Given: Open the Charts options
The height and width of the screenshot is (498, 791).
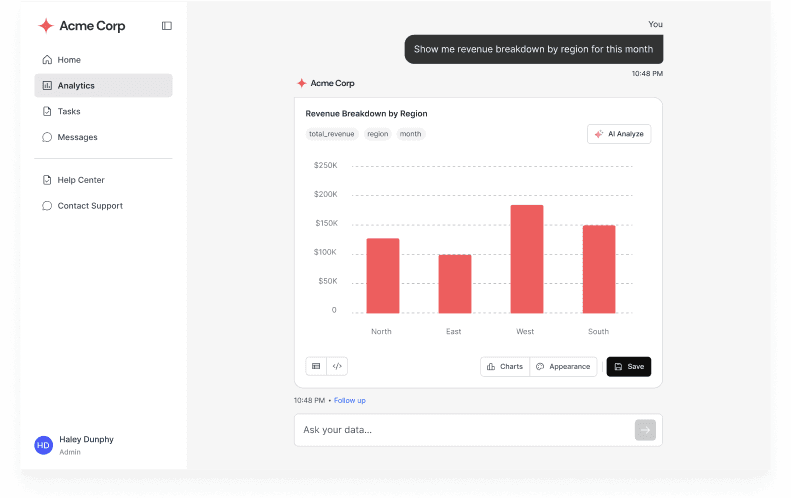Looking at the screenshot, I should pos(505,366).
